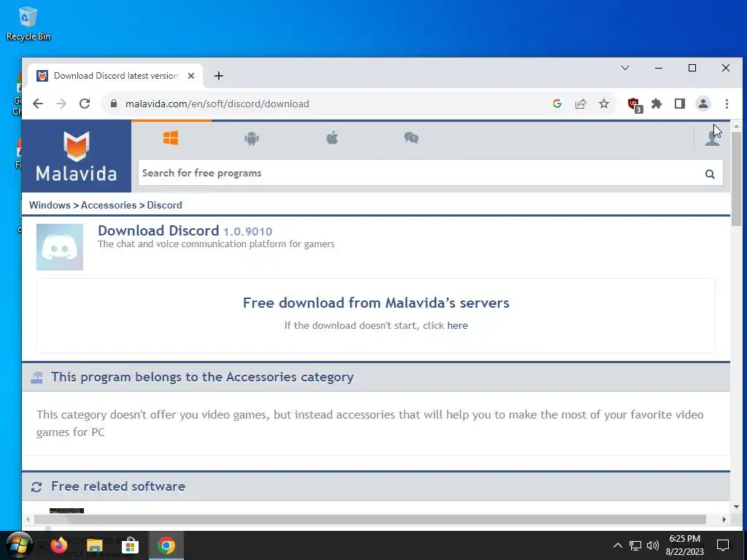
Task: Click the Accessories category heading
Action: pyautogui.click(x=202, y=377)
